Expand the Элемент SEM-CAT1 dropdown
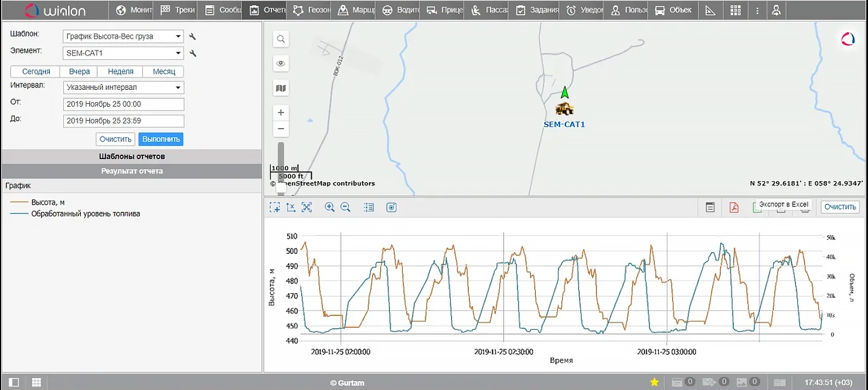868x390 pixels. (123, 53)
